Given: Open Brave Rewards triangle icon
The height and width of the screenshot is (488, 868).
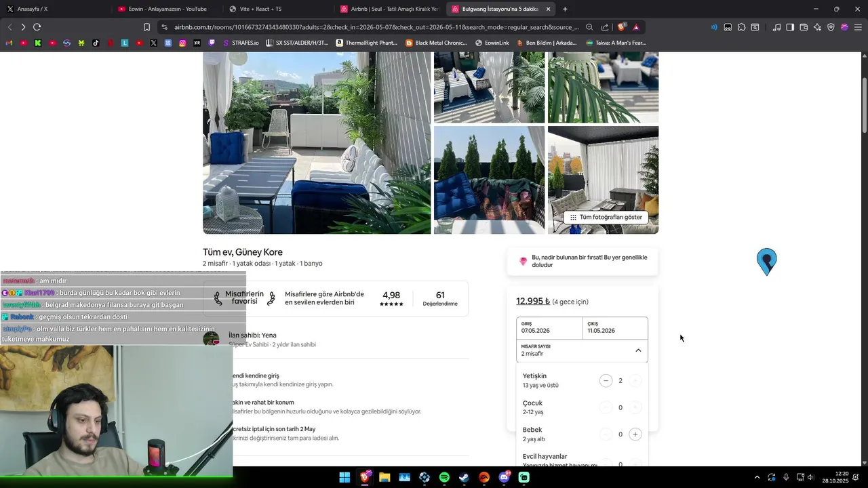Looking at the screenshot, I should [636, 27].
